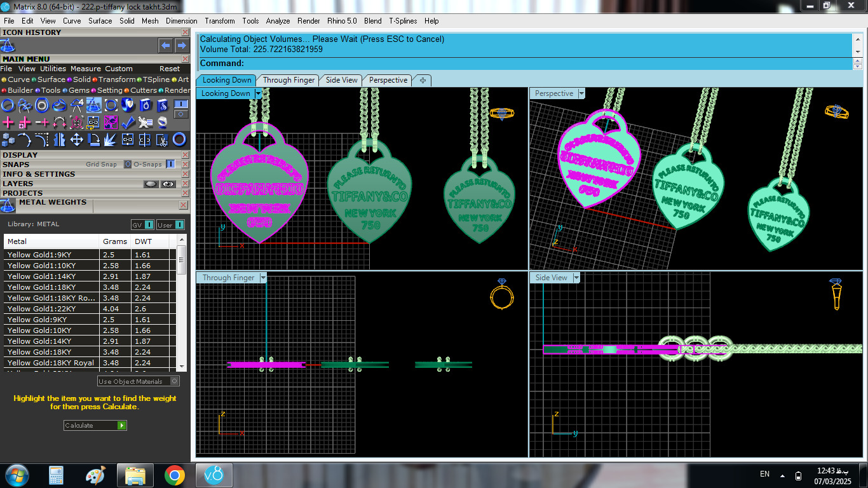Click Reset in the Main Menu panel
The width and height of the screenshot is (868, 488).
pos(170,69)
